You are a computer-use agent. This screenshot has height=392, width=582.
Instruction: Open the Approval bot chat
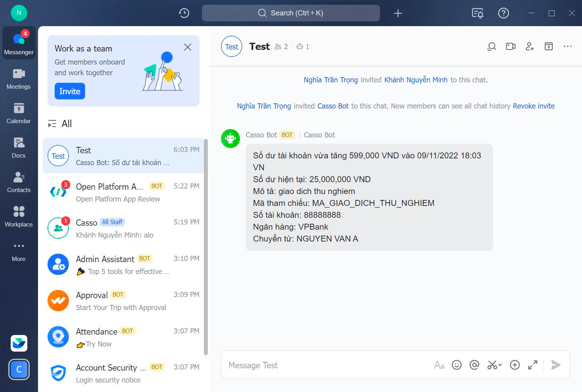(x=123, y=301)
